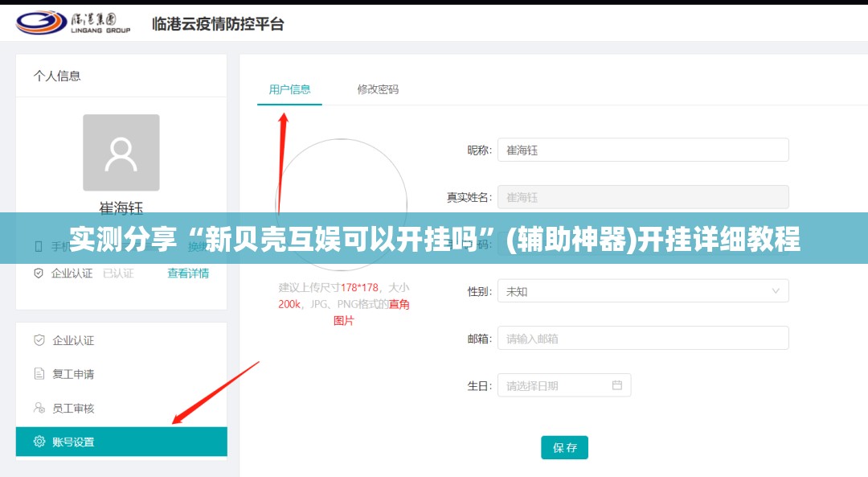The image size is (868, 477).
Task: Click the 查看详情 link
Action: [188, 273]
